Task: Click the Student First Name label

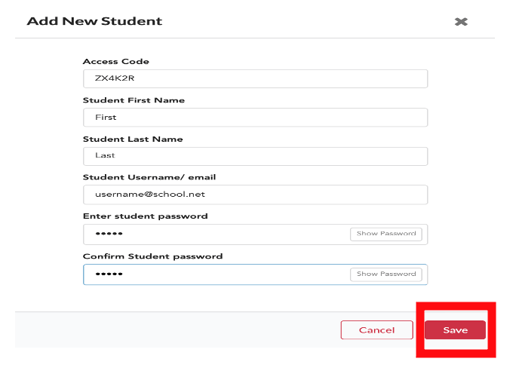Action: coord(134,100)
